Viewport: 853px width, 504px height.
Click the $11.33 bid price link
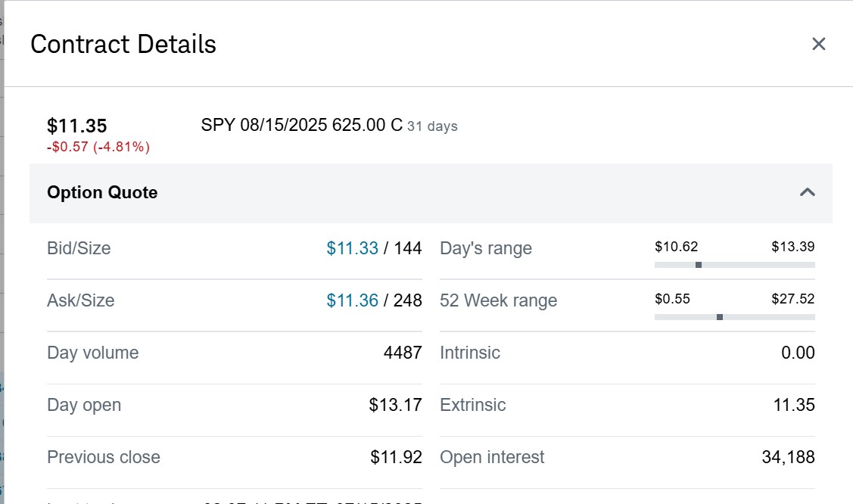point(352,248)
